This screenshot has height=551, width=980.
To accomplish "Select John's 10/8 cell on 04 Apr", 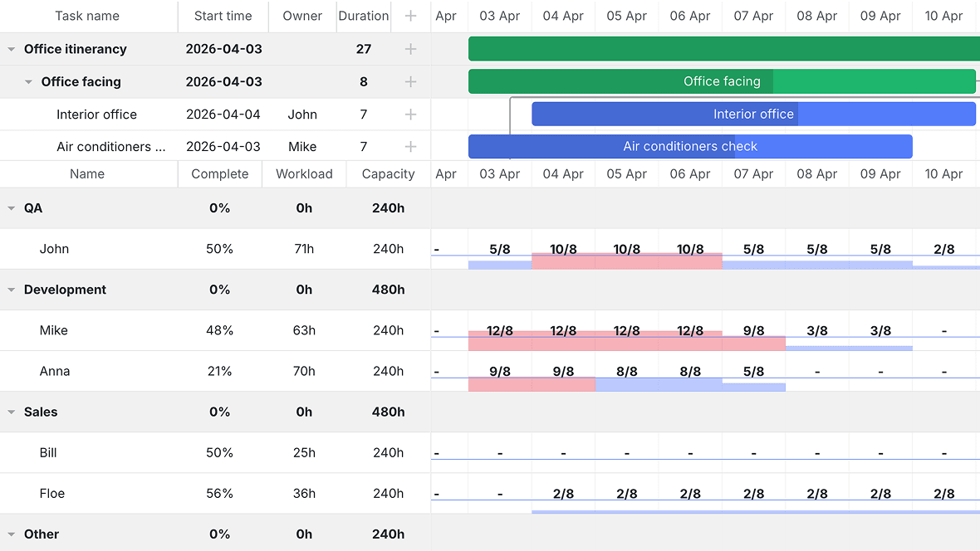I will (x=563, y=249).
